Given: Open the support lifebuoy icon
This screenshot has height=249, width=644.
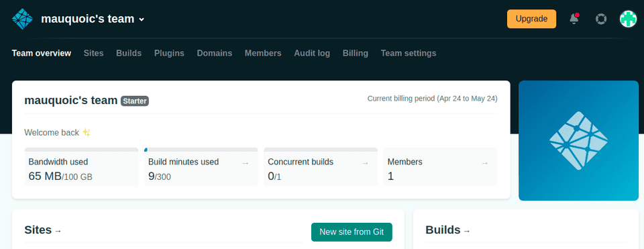Looking at the screenshot, I should (x=601, y=19).
